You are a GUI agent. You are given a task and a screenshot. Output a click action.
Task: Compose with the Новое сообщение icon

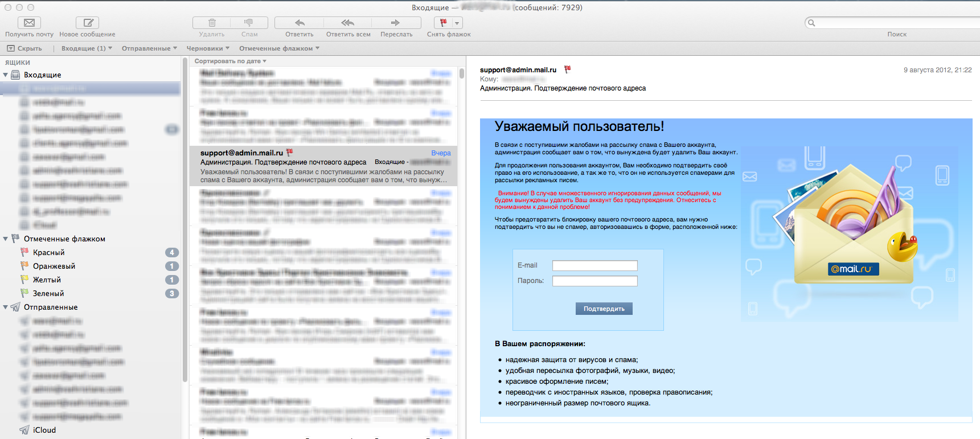tap(88, 23)
